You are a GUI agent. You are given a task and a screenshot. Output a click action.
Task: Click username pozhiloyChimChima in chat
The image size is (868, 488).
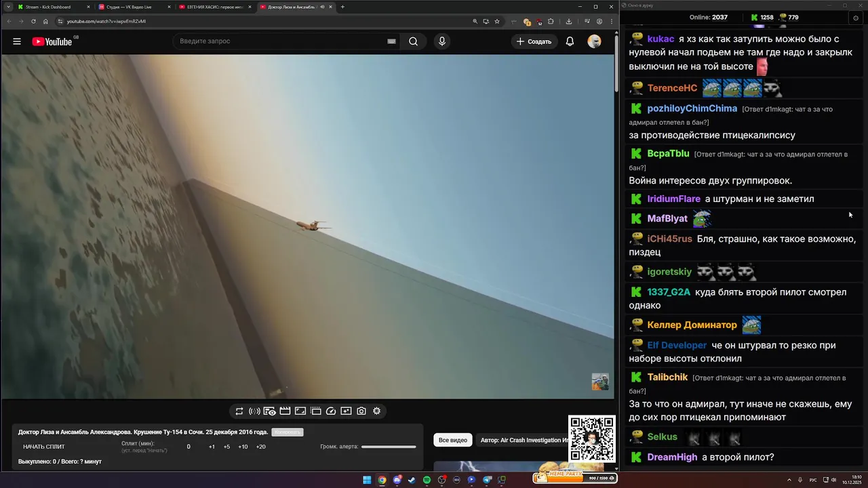(692, 108)
